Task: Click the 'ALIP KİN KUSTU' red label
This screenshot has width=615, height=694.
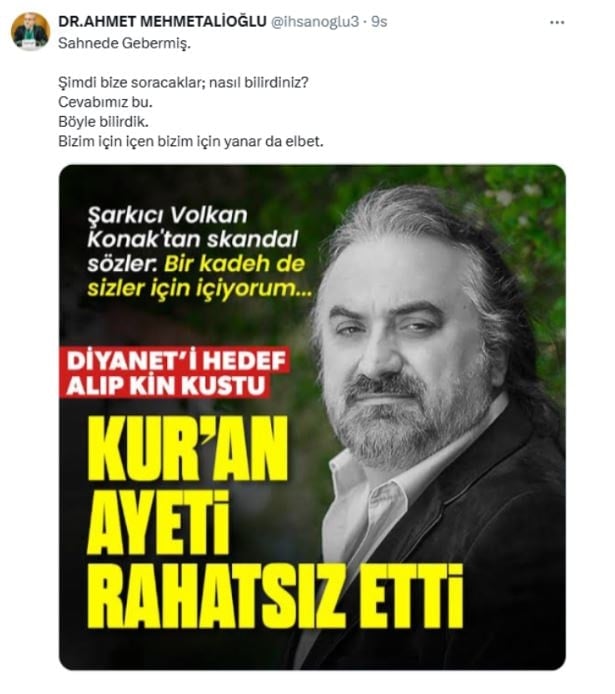Action: tap(165, 386)
